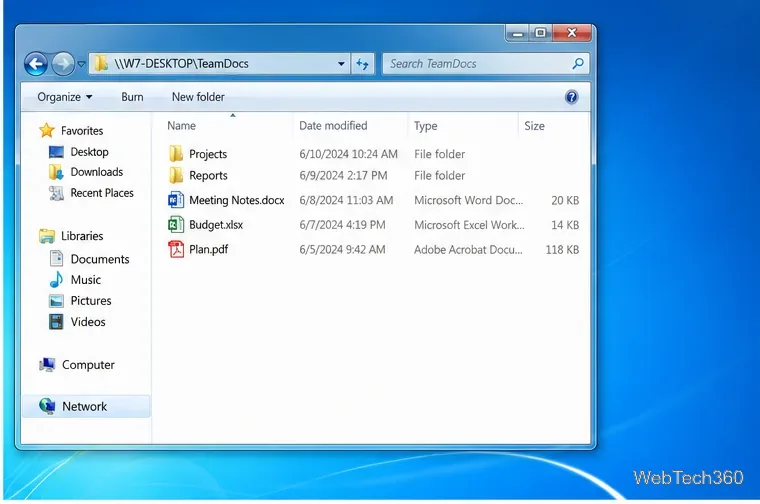Click the 118 KB size value
The image size is (760, 504).
tap(562, 250)
